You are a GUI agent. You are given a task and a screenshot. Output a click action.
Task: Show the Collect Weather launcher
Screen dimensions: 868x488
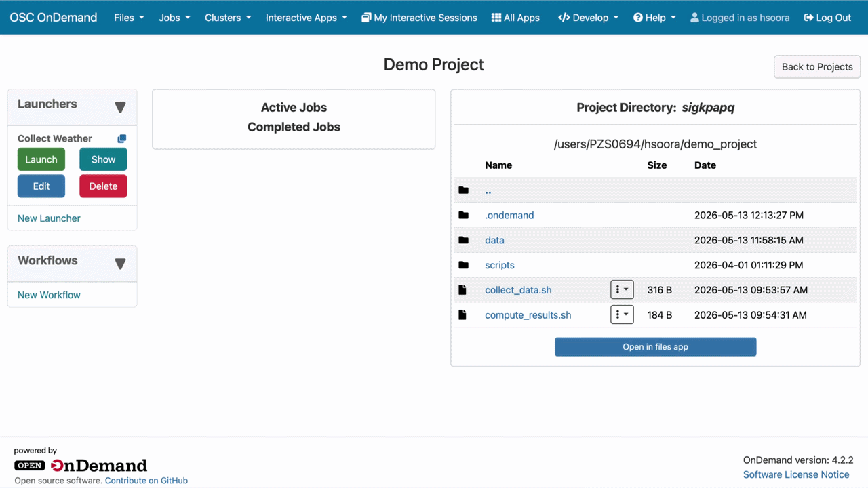pyautogui.click(x=103, y=159)
